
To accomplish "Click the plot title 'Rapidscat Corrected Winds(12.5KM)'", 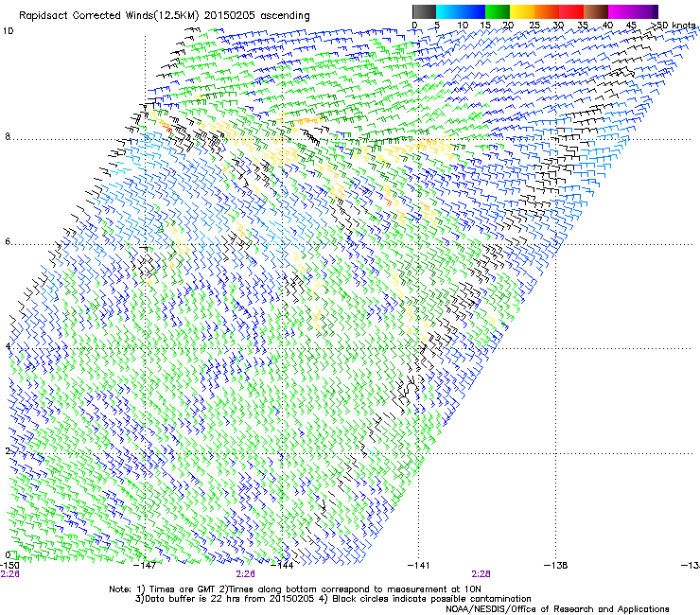I will point(109,16).
